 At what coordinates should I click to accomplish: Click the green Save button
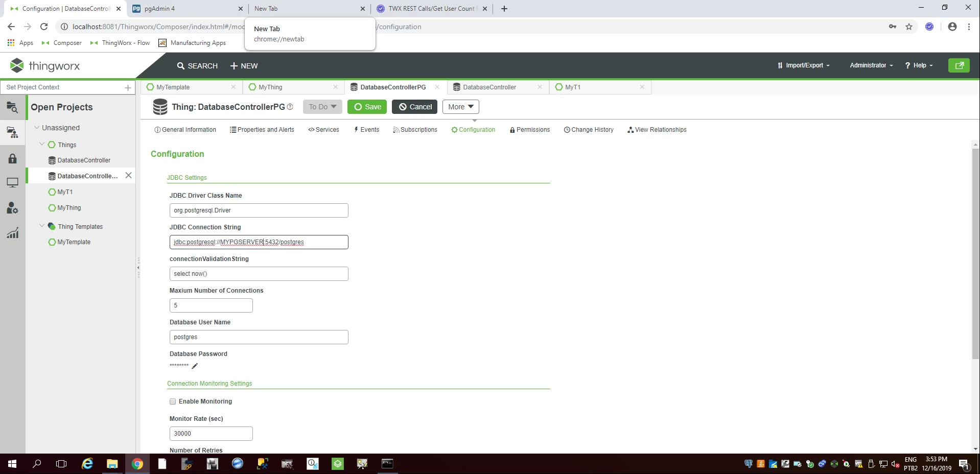click(367, 107)
